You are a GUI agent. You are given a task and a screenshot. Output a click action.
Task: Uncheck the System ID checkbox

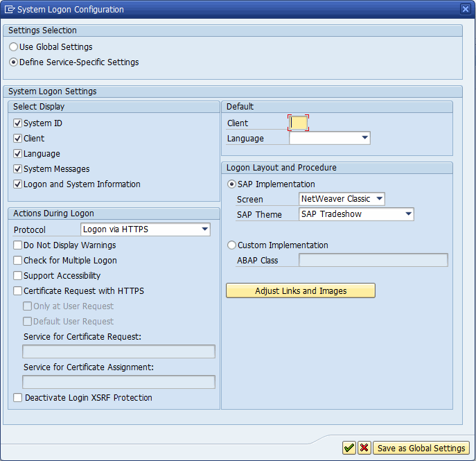pos(18,123)
